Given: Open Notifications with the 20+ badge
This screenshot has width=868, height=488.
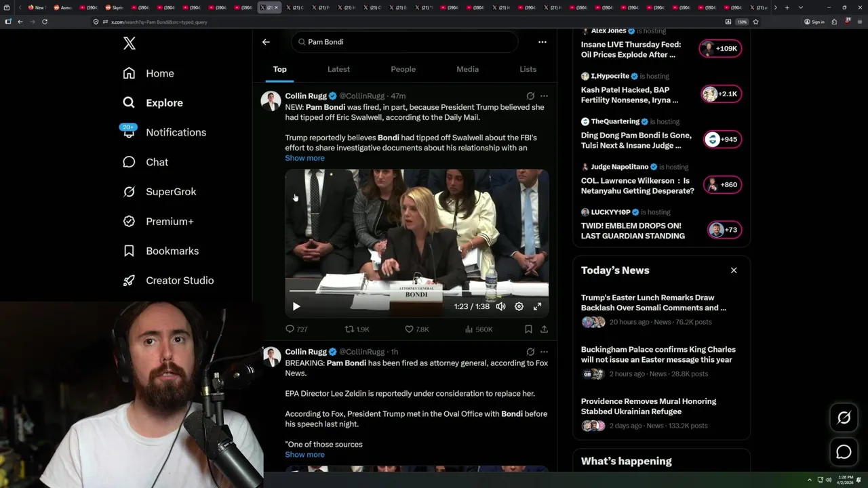Looking at the screenshot, I should [x=163, y=132].
